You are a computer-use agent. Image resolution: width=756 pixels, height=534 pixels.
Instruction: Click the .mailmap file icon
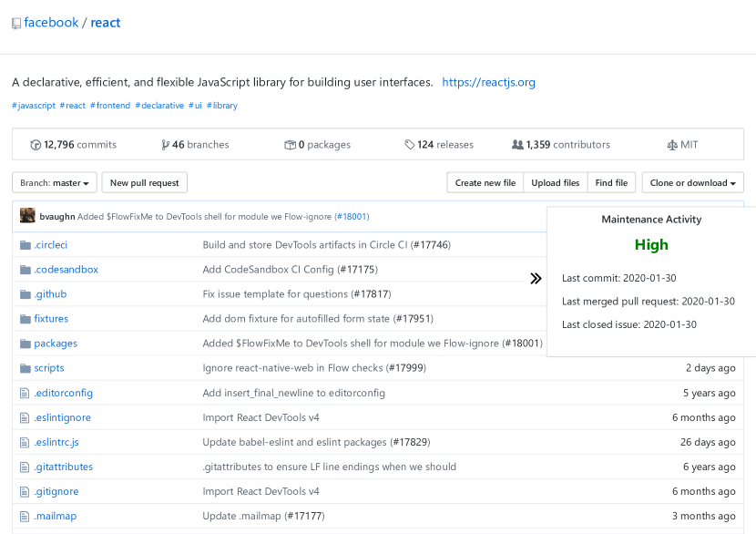(25, 516)
